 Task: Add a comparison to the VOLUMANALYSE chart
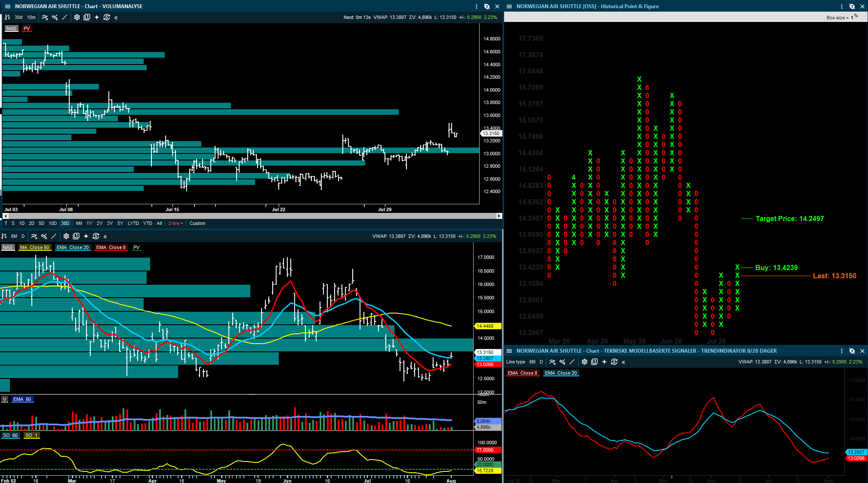[55, 17]
